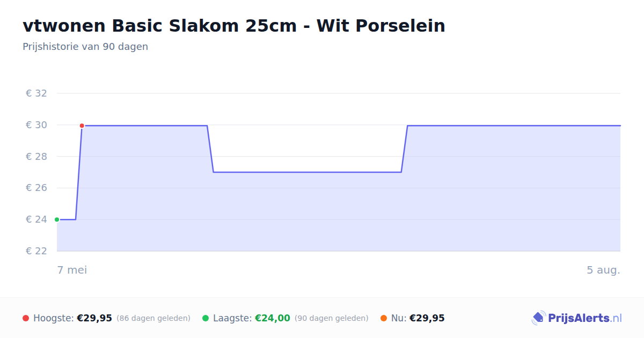Click the red highest-price marker on chart
Viewport: 644px width, 338px height.
(x=82, y=126)
